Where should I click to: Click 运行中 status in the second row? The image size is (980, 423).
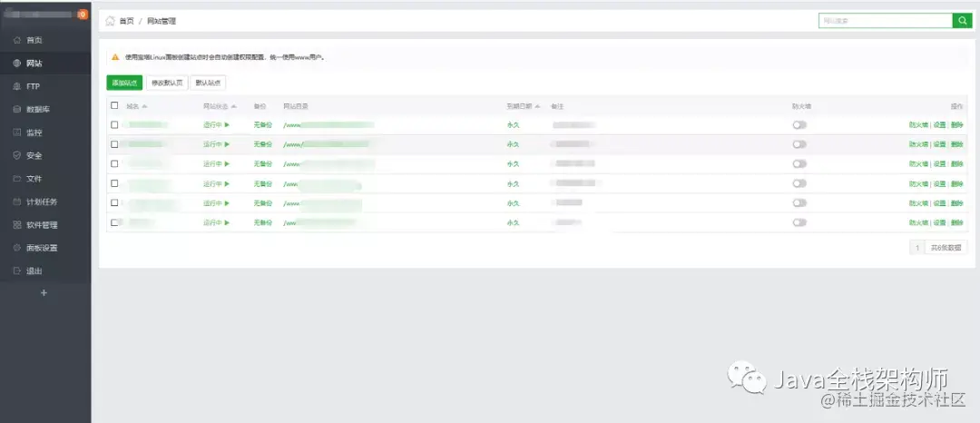coord(216,144)
